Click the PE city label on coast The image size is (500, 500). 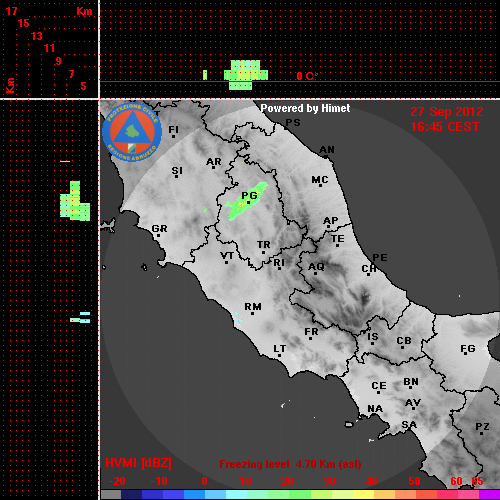pyautogui.click(x=380, y=257)
